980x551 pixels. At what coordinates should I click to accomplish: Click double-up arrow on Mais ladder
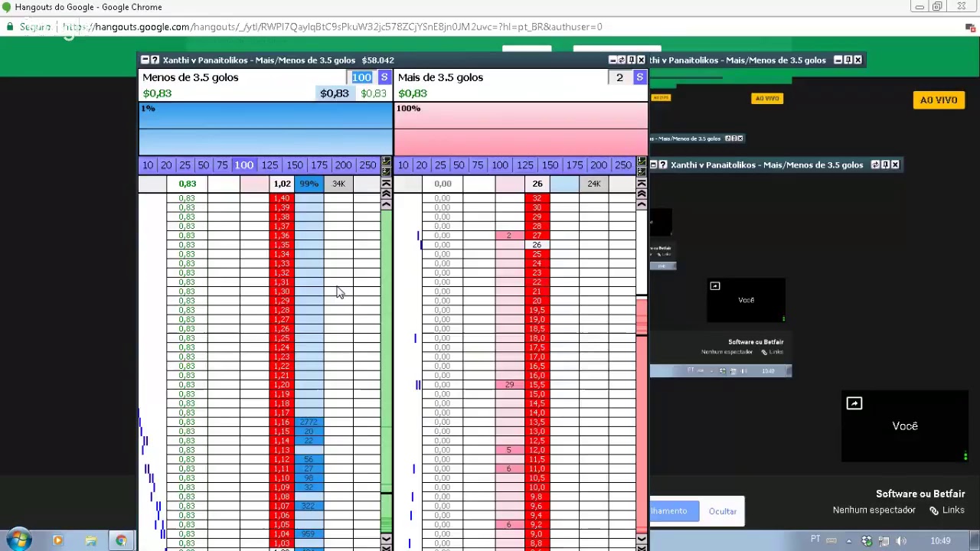[642, 194]
